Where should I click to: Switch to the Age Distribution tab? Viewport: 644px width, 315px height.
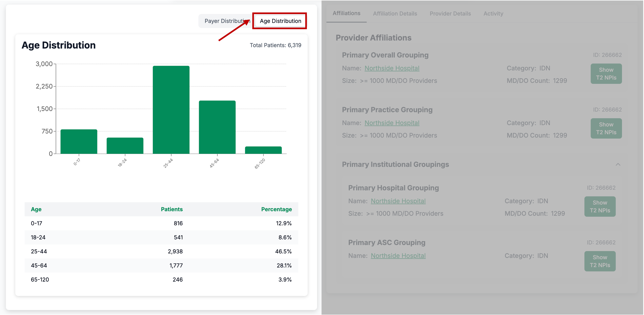(280, 21)
